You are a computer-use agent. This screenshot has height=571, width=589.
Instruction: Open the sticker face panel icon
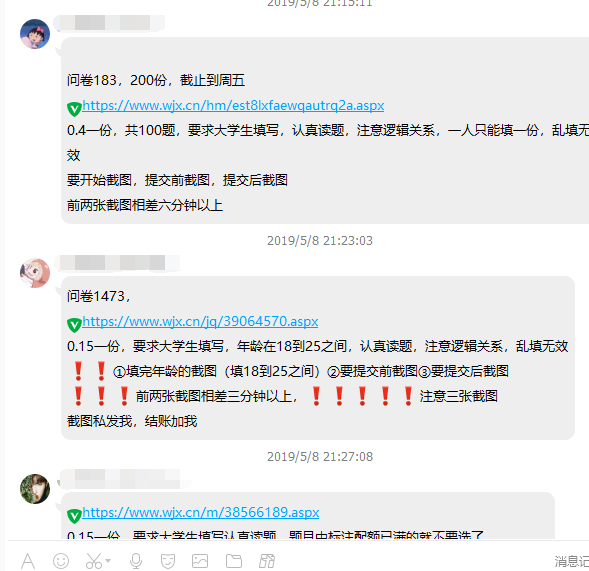(x=168, y=561)
